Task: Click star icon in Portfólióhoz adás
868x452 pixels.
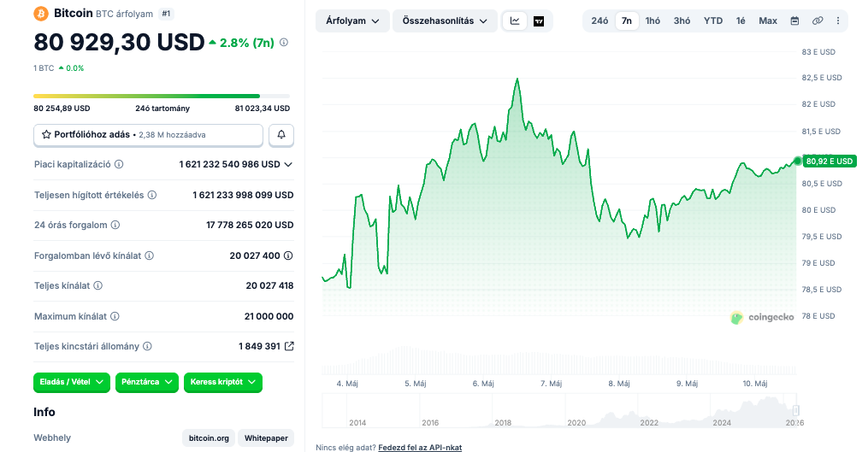Action: (46, 134)
